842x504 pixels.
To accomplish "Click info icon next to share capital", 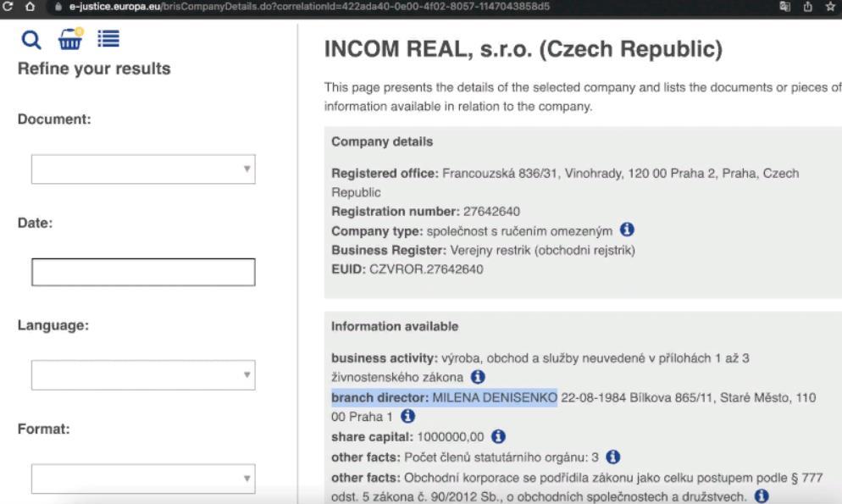I will click(498, 436).
